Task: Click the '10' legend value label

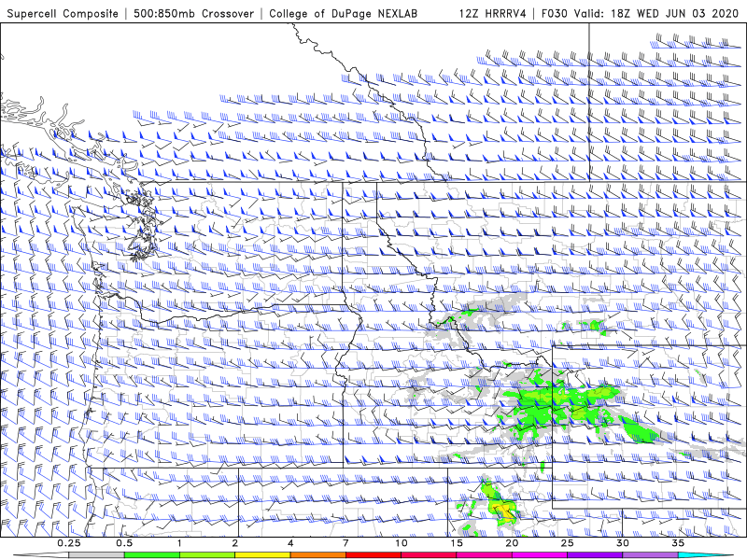Action: tap(402, 543)
